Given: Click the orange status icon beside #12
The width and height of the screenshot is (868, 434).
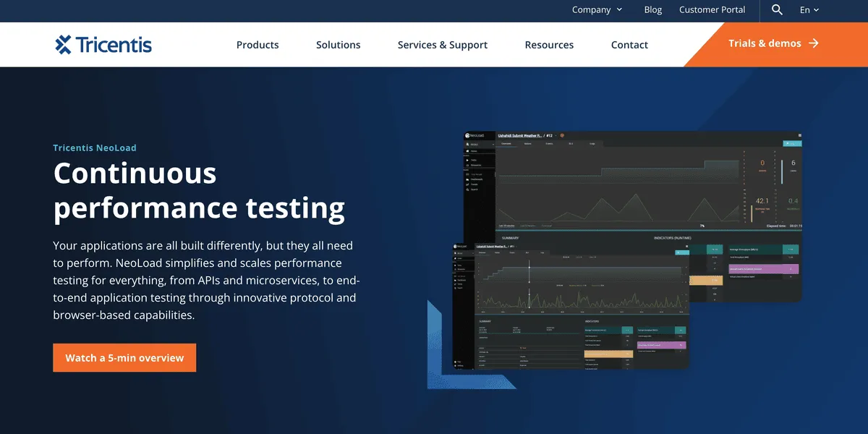Looking at the screenshot, I should [562, 135].
